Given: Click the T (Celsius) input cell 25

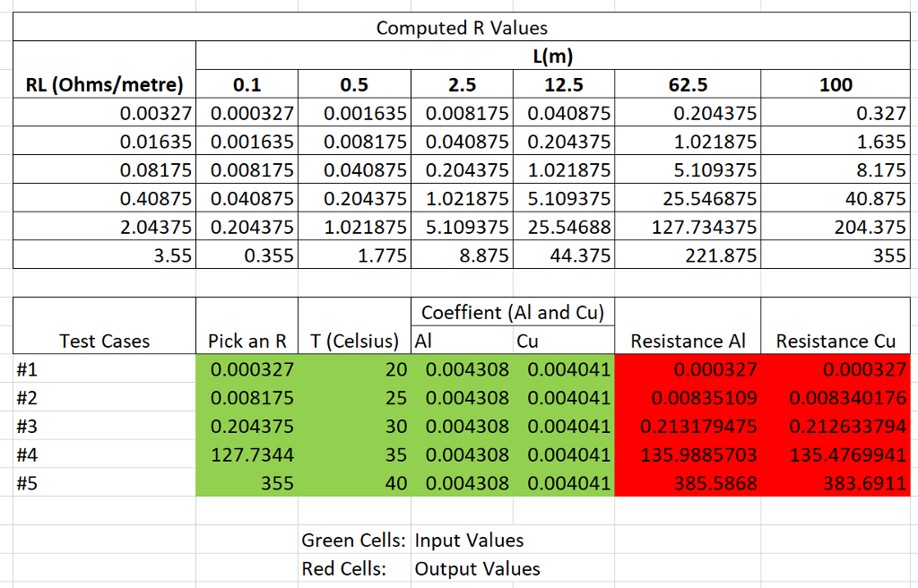Looking at the screenshot, I should 355,398.
